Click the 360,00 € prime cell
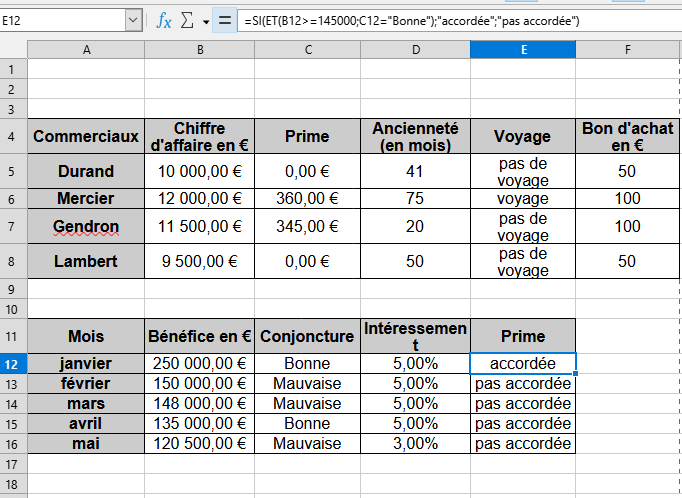Screen dimensions: 682x498 306,198
